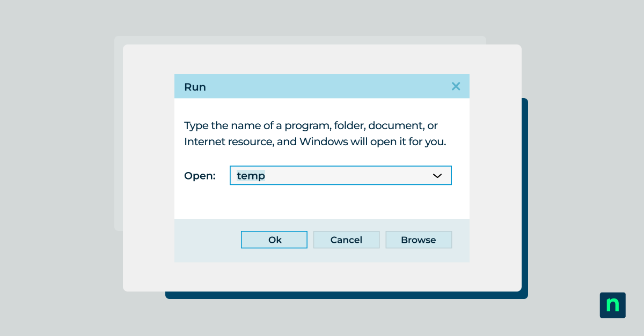This screenshot has width=644, height=336.
Task: Click the "Type the name of a program" line
Action: point(311,125)
